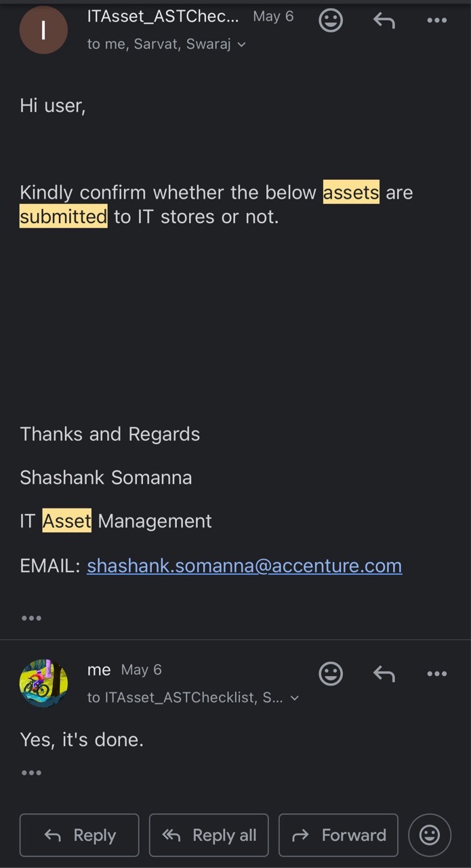Viewport: 471px width, 868px height.
Task: Tap my cyclist profile picture
Action: [43, 683]
